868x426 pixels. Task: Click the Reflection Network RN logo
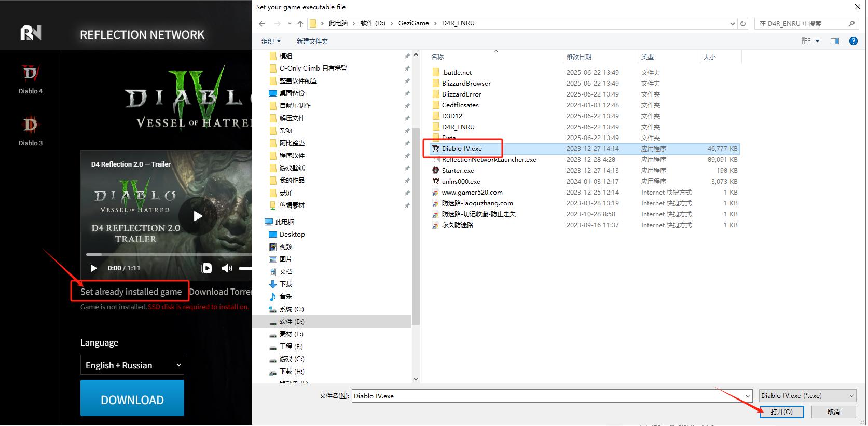[x=31, y=33]
